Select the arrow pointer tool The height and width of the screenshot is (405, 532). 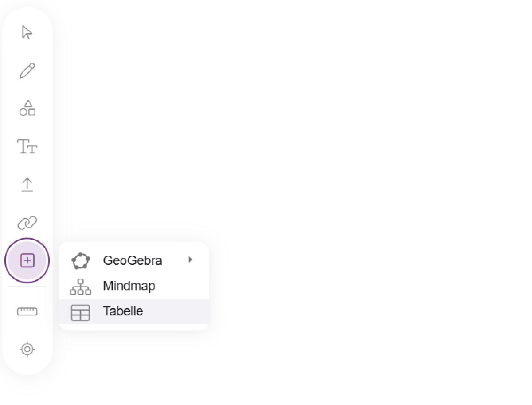coord(27,32)
